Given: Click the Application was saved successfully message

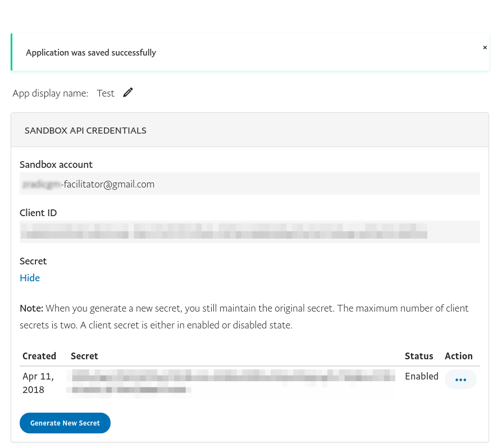Looking at the screenshot, I should pos(91,52).
